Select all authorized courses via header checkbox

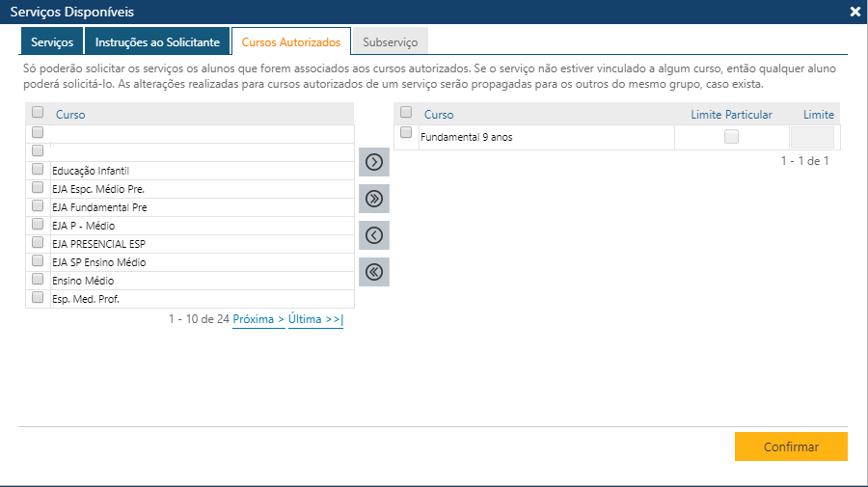tap(406, 113)
